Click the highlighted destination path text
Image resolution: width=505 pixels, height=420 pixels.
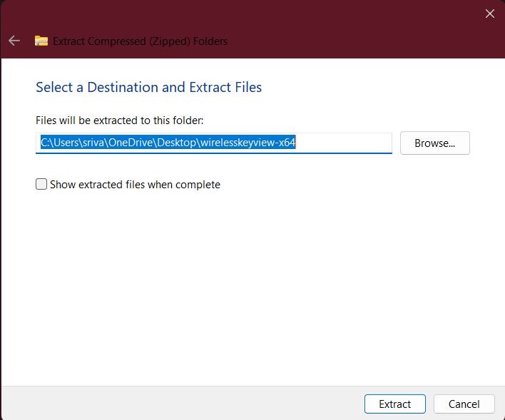168,143
